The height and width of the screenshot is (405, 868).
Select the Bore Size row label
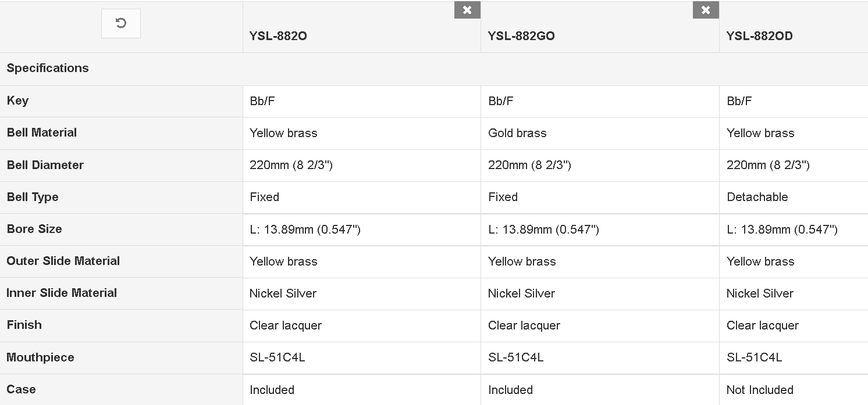tap(34, 229)
